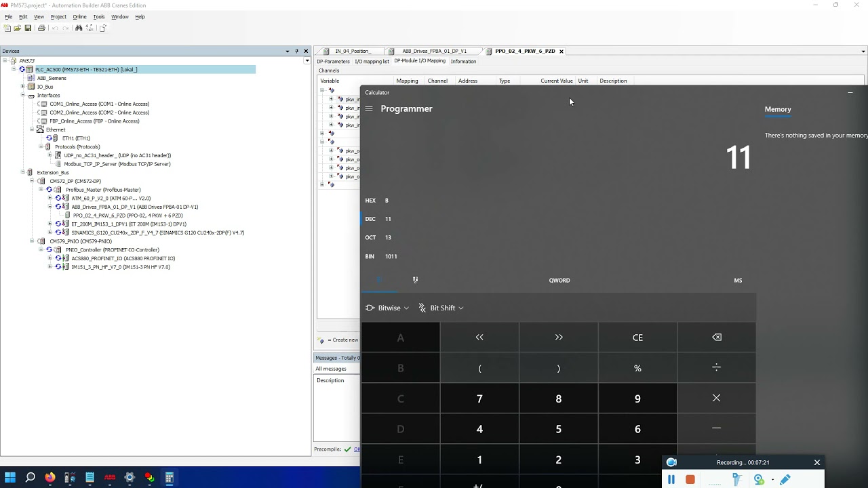
Task: Stop the screen recording
Action: tap(690, 479)
